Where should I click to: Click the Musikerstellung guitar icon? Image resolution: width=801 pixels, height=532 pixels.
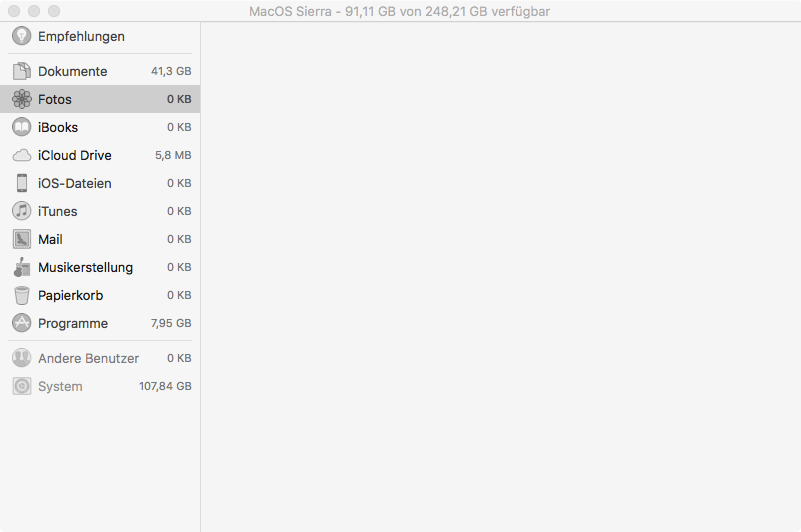(21, 267)
